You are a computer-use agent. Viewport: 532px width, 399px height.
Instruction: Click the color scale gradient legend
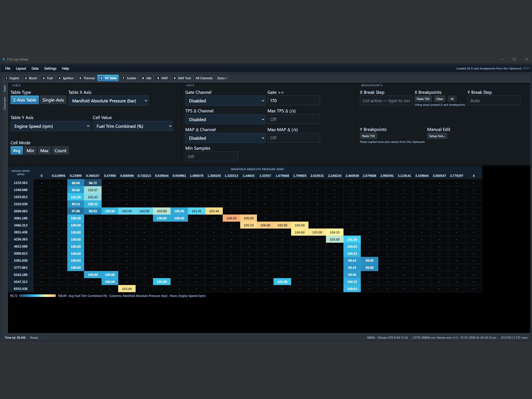[x=38, y=296]
